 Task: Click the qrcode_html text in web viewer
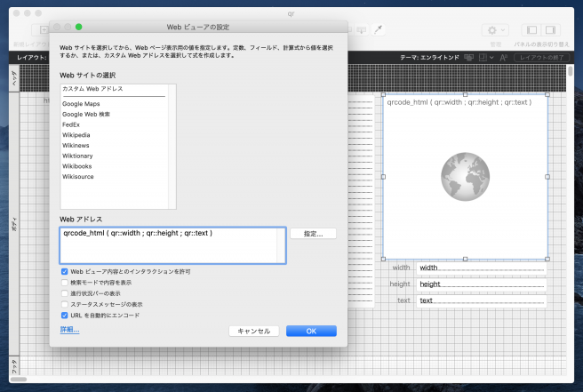pyautogui.click(x=459, y=102)
